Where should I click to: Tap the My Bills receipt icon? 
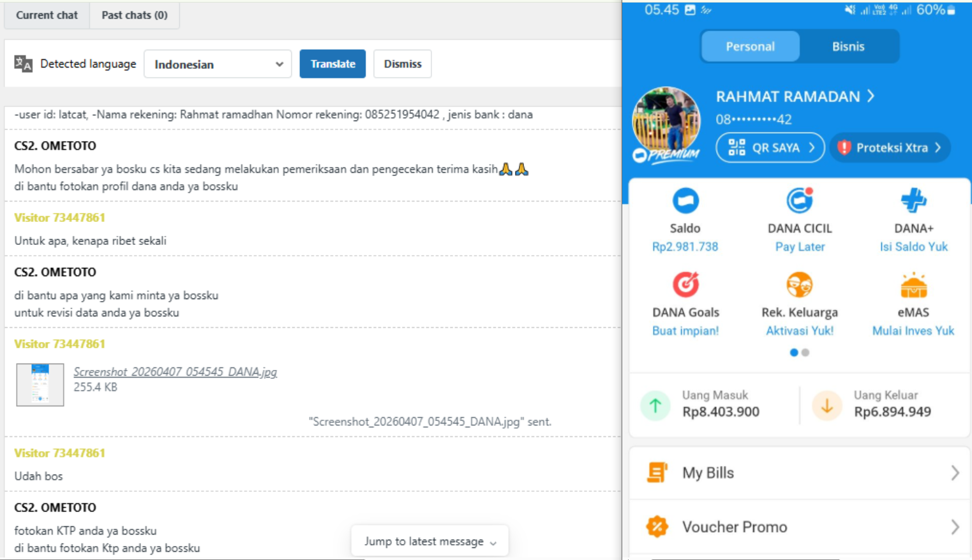coord(657,473)
